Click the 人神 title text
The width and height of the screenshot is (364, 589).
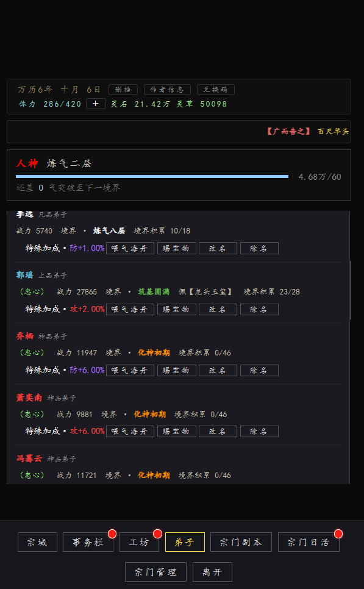(x=27, y=163)
